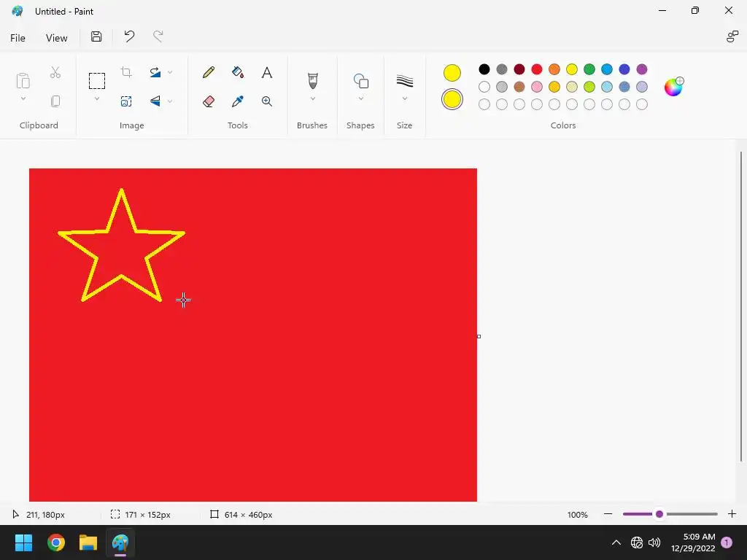Expand the Shapes dropdown chevron
Screen dimensions: 747x560
(x=360, y=98)
